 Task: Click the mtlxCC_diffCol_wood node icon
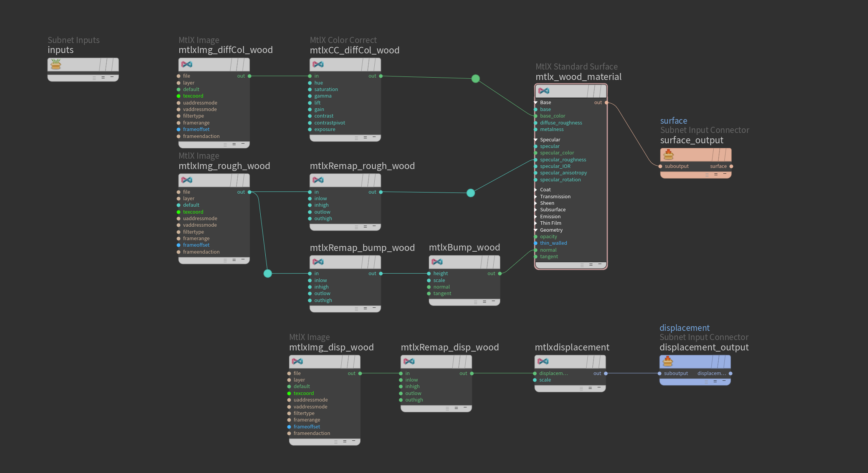coord(318,64)
